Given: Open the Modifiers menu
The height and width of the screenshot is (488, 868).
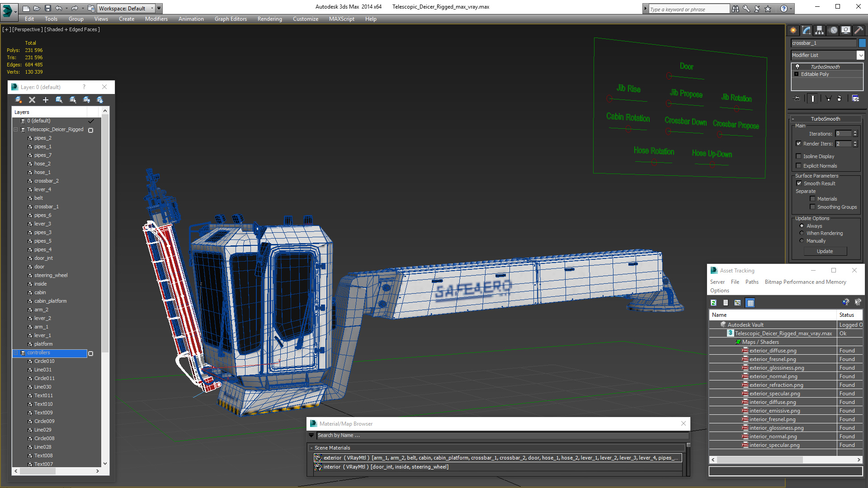Looking at the screenshot, I should tap(156, 19).
